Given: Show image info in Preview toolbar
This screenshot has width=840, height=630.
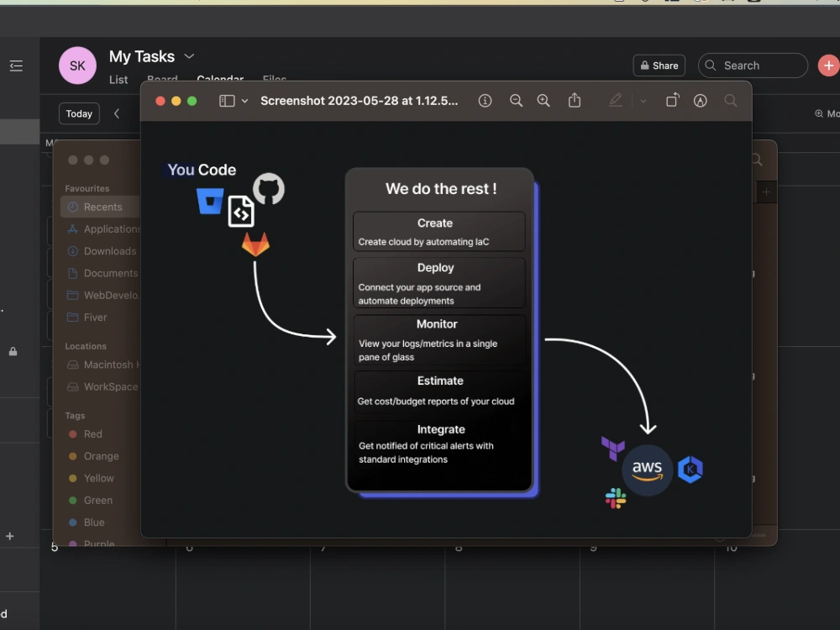Looking at the screenshot, I should (485, 101).
